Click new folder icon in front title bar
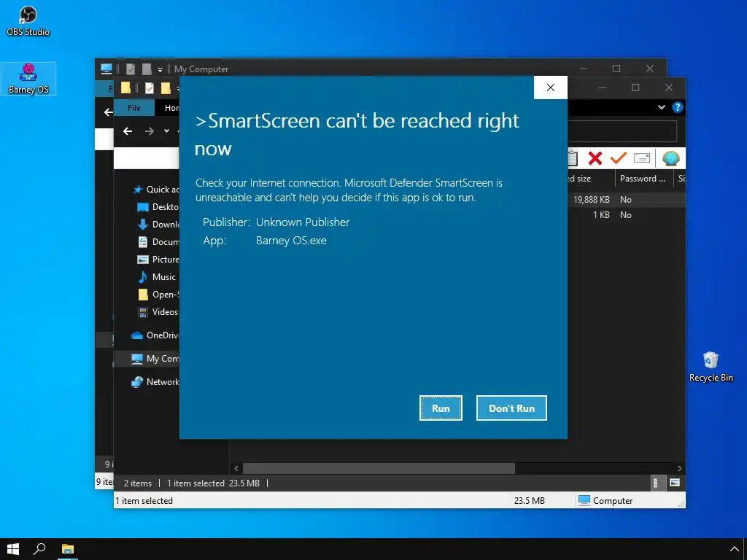This screenshot has height=560, width=747. point(166,88)
